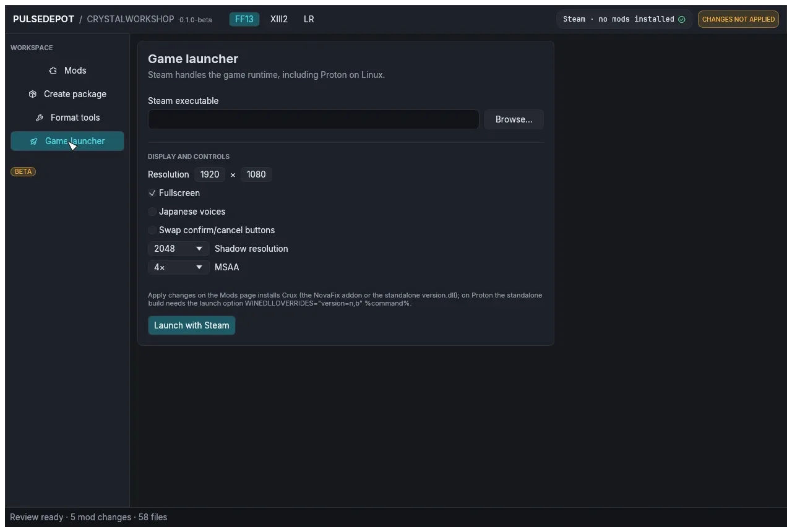Click the Game launcher heading
Screen dimensions: 792x532
tap(193, 59)
